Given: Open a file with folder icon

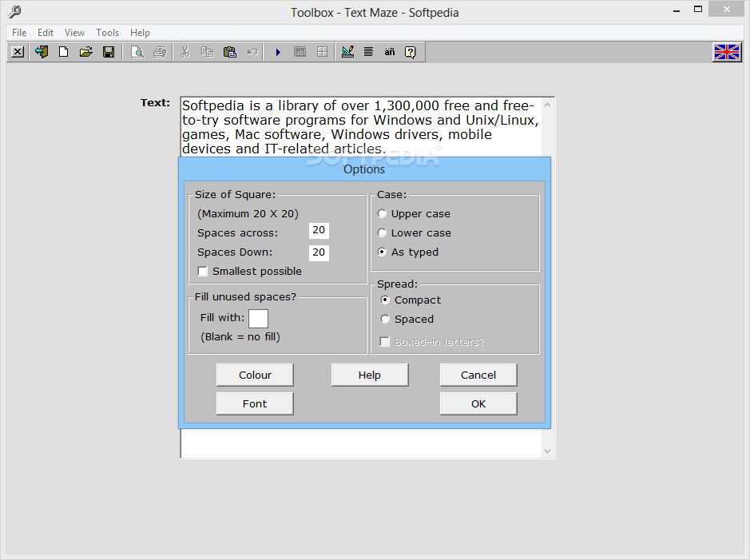Looking at the screenshot, I should click(x=85, y=52).
